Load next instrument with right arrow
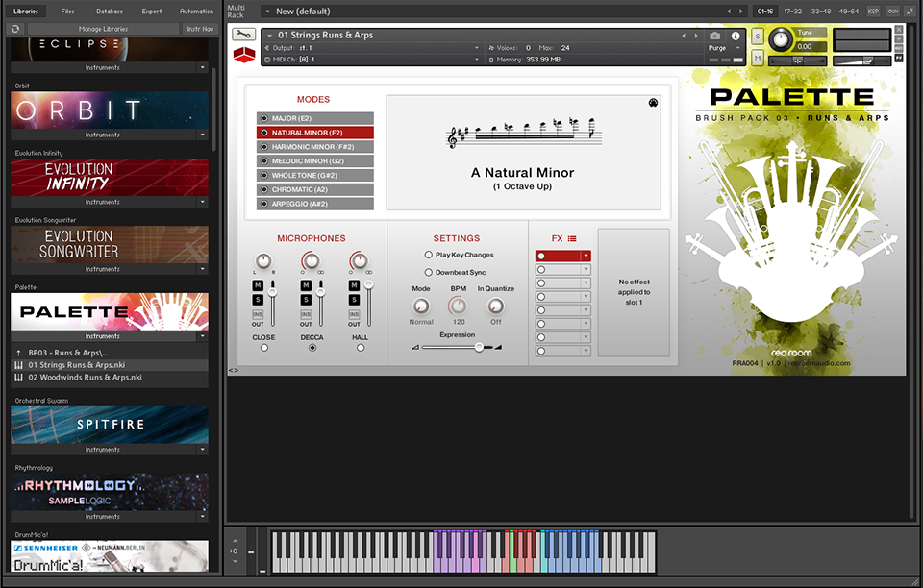 coord(696,36)
